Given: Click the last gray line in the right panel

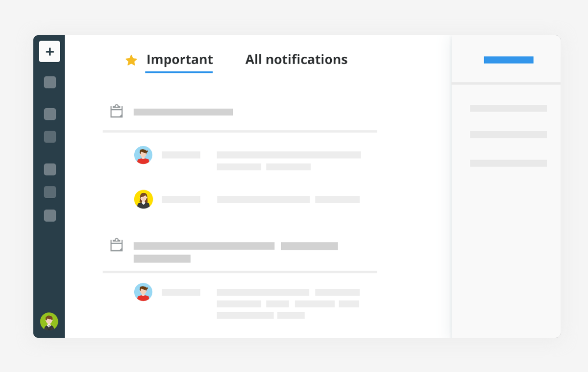Looking at the screenshot, I should pyautogui.click(x=508, y=163).
